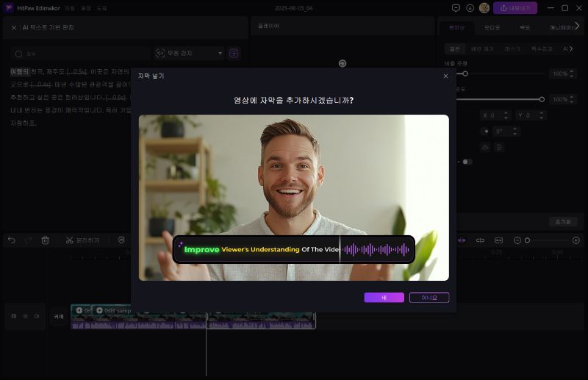Open the message icon in title bar
Viewport: 588px width, 380px height.
pyautogui.click(x=456, y=8)
